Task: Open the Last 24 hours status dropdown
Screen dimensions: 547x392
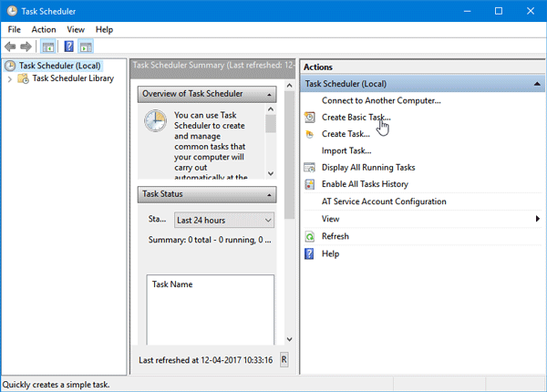Action: (x=224, y=221)
